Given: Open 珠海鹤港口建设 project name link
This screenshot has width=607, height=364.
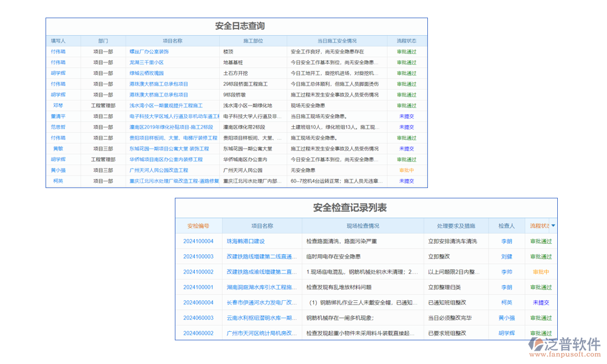Looking at the screenshot, I should pos(245,241).
